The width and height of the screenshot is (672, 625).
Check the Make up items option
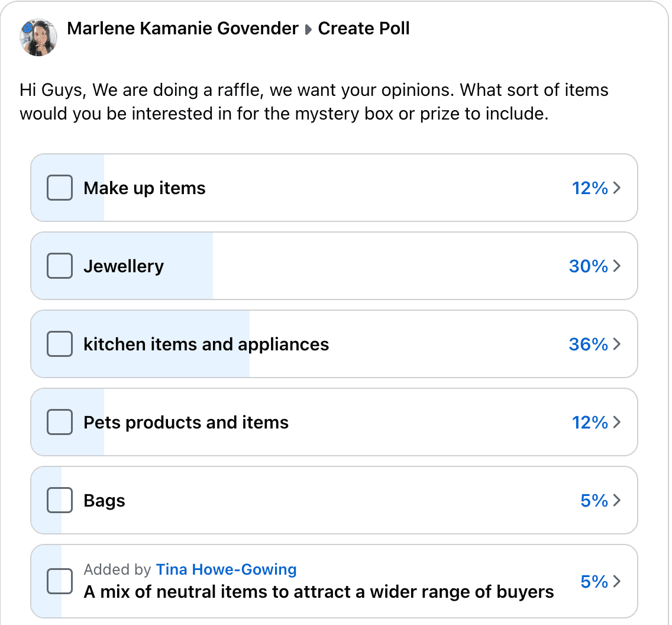60,188
